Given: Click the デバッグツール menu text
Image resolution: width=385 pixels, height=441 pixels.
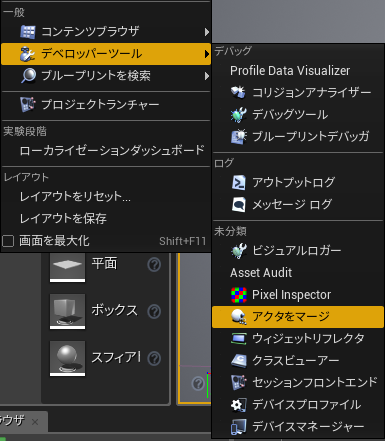Looking at the screenshot, I should (290, 115).
